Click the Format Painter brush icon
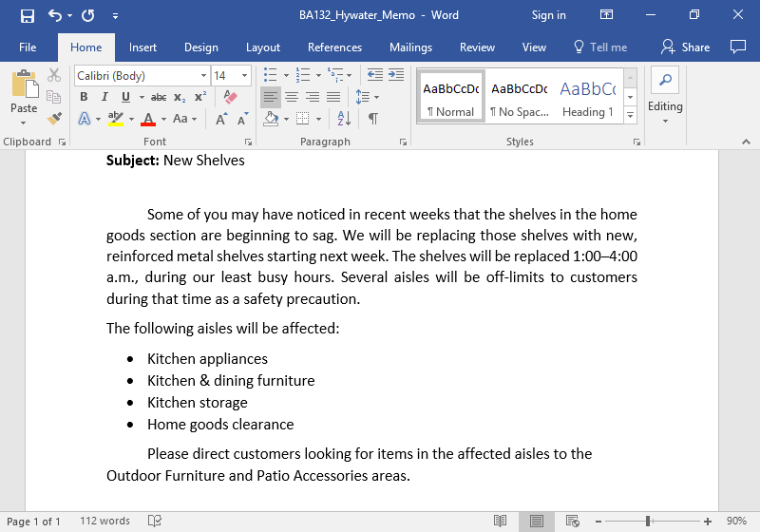Image resolution: width=760 pixels, height=532 pixels. pos(54,119)
